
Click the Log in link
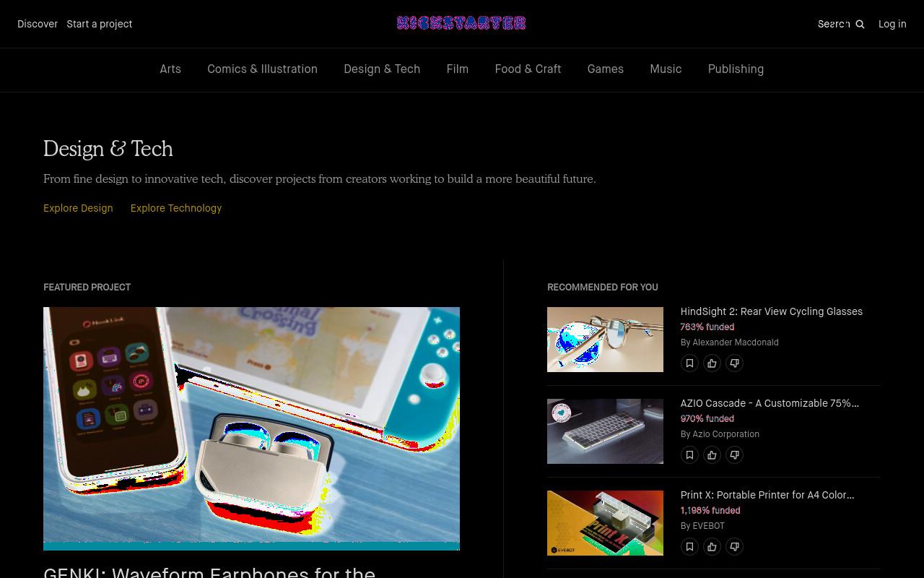pos(892,24)
